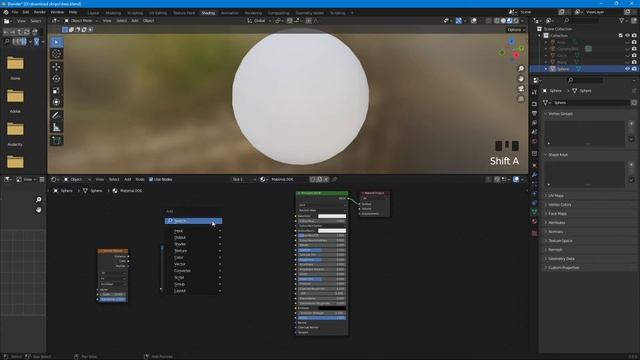
Task: Switch perspective/orthographic grid icon in viewport
Action: point(521,99)
